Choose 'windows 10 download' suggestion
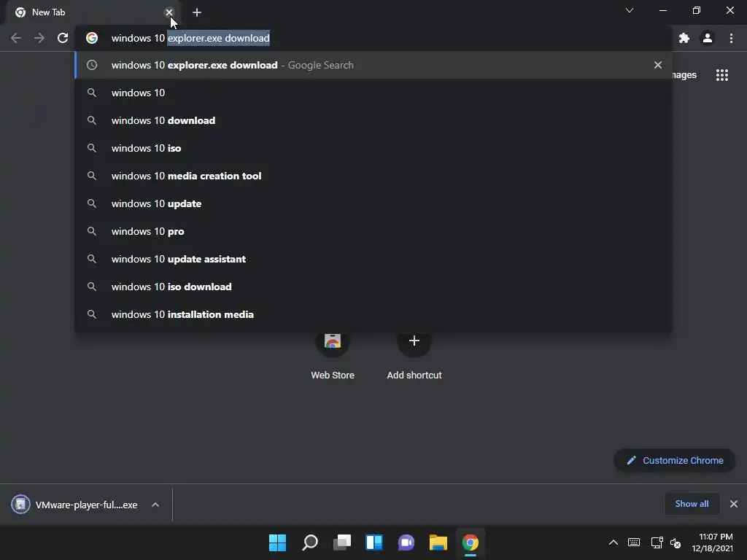747x560 pixels. pyautogui.click(x=373, y=120)
